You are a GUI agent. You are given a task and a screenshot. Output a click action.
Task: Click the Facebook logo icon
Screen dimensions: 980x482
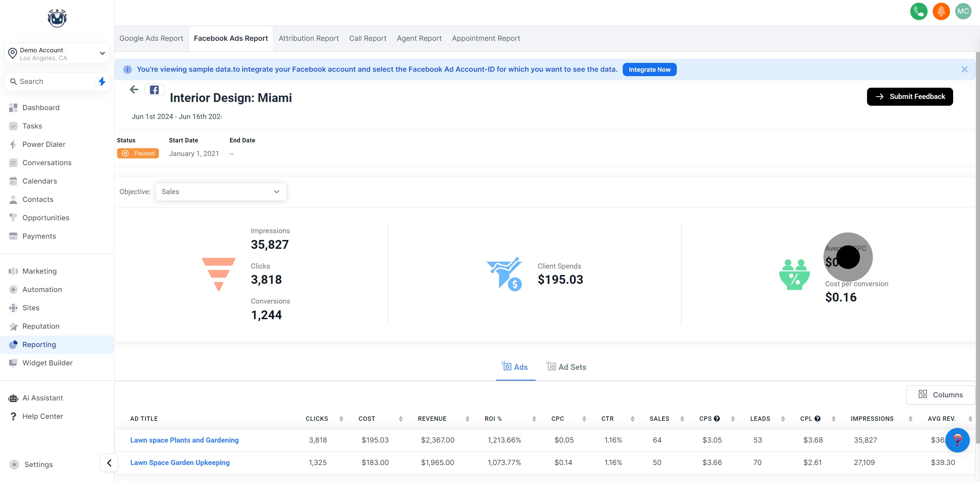tap(154, 90)
